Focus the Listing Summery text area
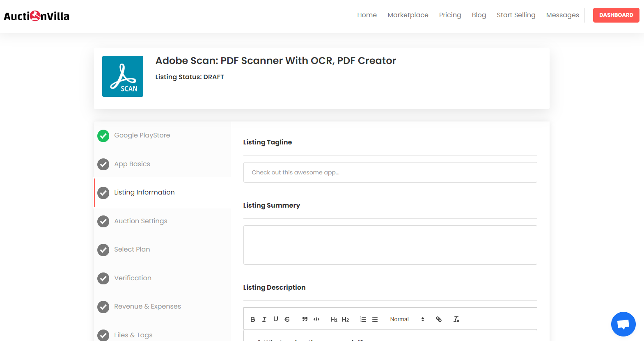Image resolution: width=644 pixels, height=341 pixels. [390, 245]
